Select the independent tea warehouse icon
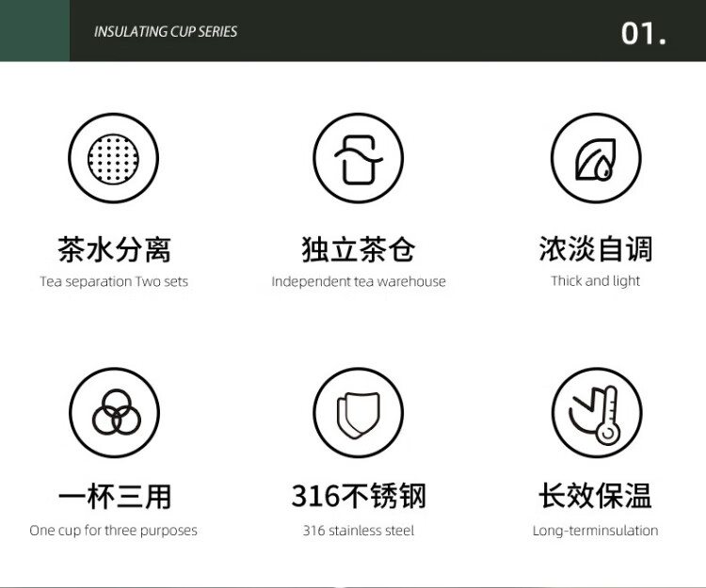 pos(358,158)
